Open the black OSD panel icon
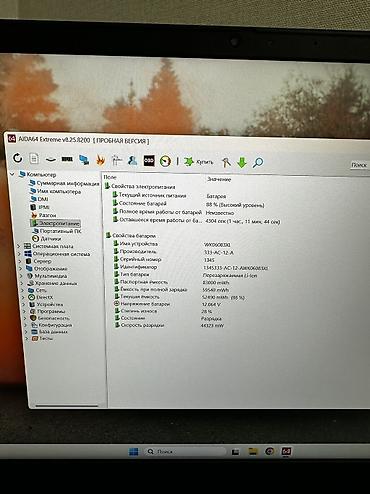 [149, 161]
